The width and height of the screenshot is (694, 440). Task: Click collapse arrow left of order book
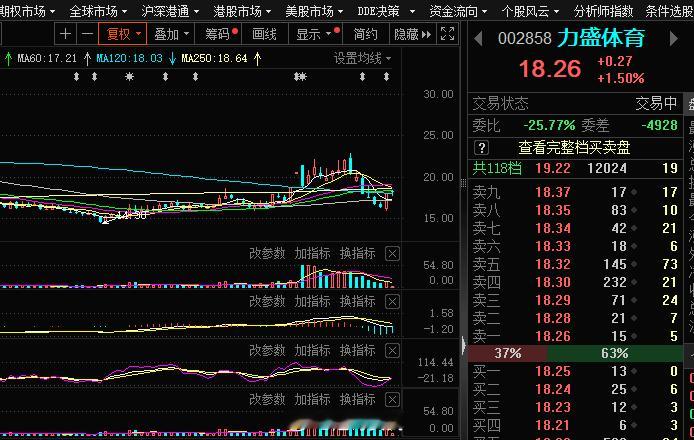click(463, 345)
